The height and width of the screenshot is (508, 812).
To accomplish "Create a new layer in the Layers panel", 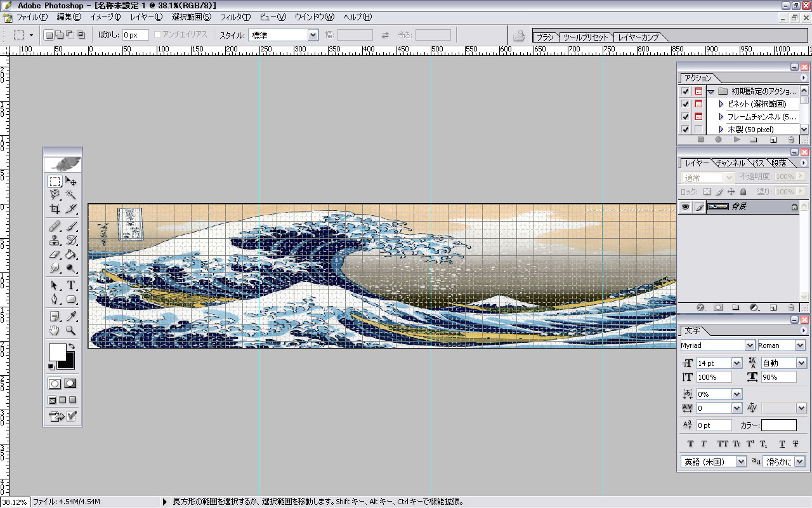I will tap(773, 307).
